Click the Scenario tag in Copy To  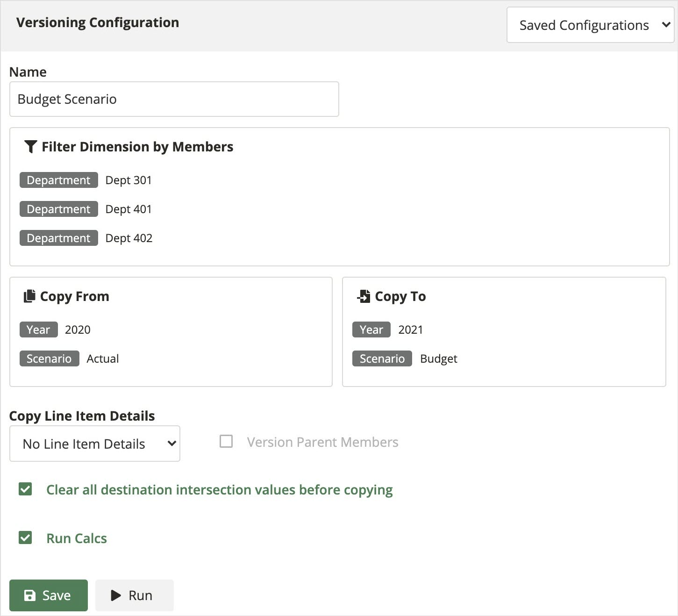point(382,358)
